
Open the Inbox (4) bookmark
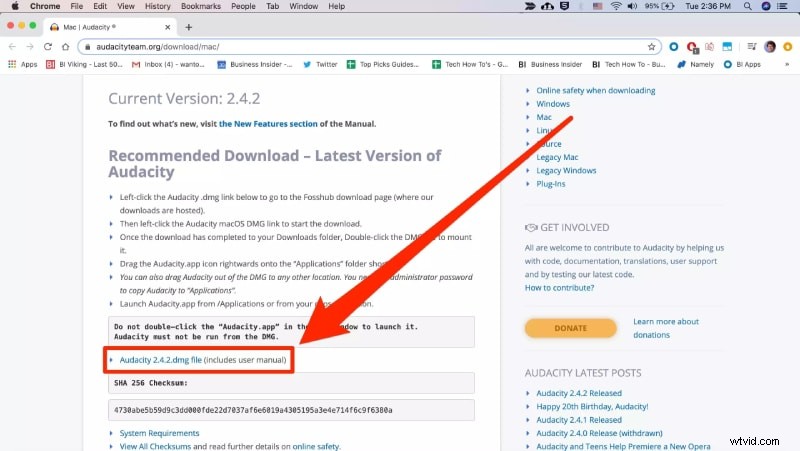(x=168, y=64)
